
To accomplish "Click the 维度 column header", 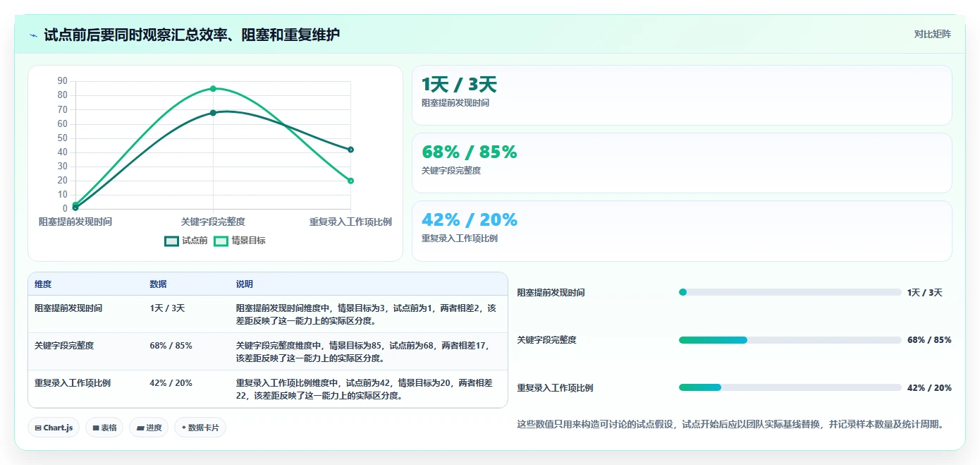I will (x=43, y=284).
